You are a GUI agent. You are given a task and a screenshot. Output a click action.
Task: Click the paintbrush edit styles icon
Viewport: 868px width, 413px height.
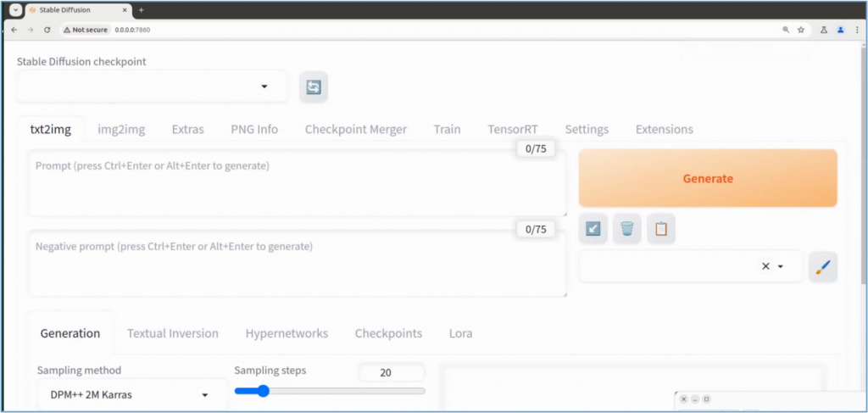[x=822, y=267]
